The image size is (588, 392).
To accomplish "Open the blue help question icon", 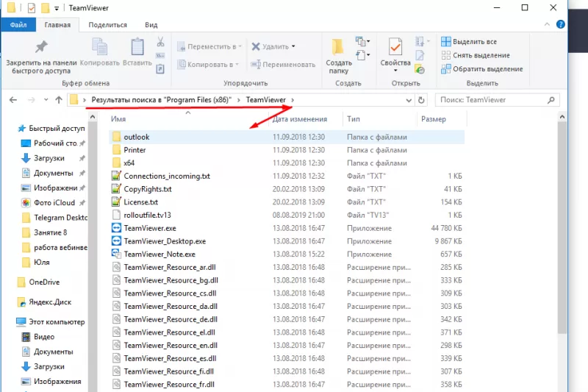I will pyautogui.click(x=561, y=24).
